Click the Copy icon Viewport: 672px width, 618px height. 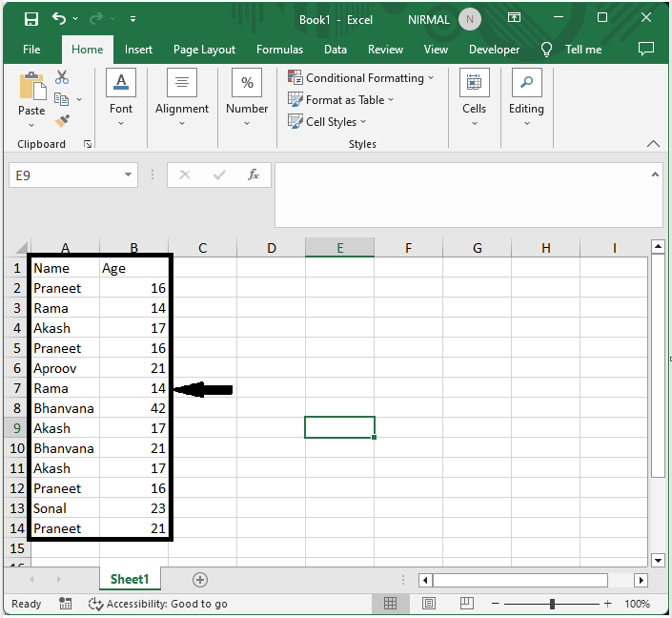point(61,99)
